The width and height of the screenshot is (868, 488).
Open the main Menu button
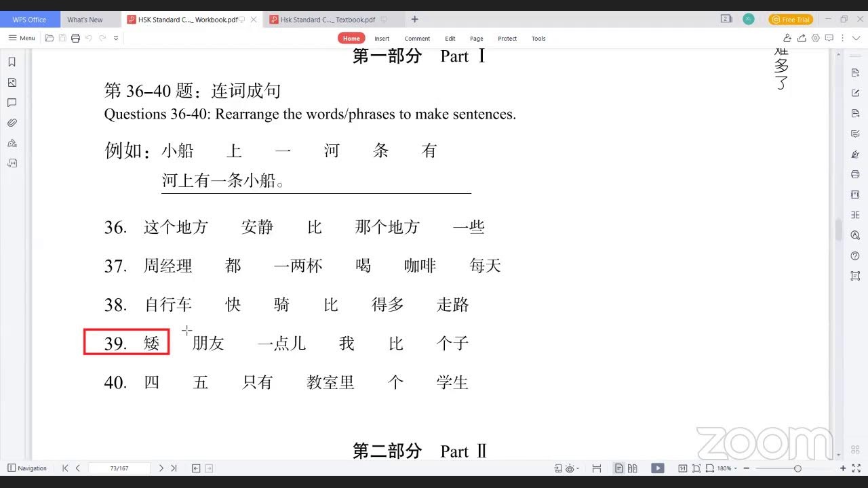[x=22, y=38]
